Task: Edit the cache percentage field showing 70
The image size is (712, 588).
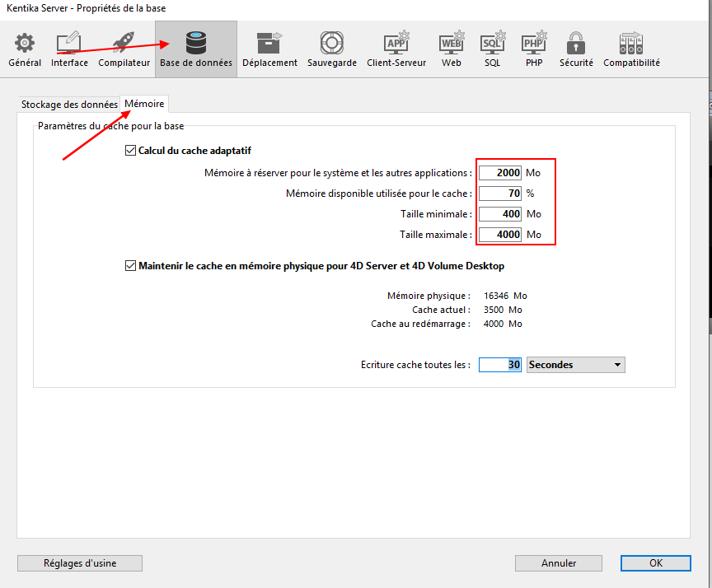Action: tap(500, 194)
